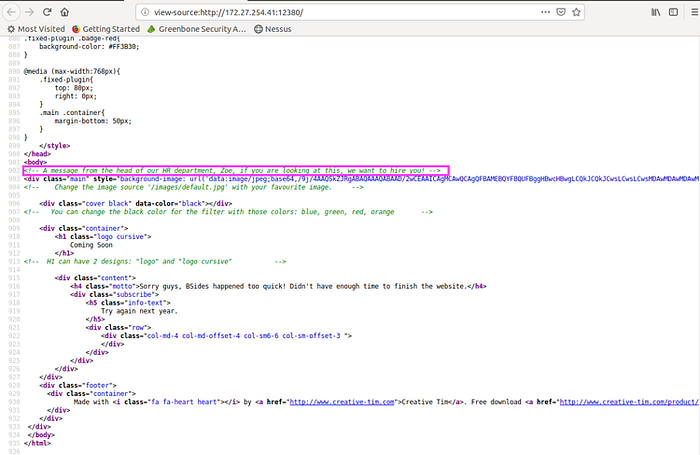This screenshot has height=455, width=700.
Task: Follow the creative-tim.com/product link
Action: (629, 402)
